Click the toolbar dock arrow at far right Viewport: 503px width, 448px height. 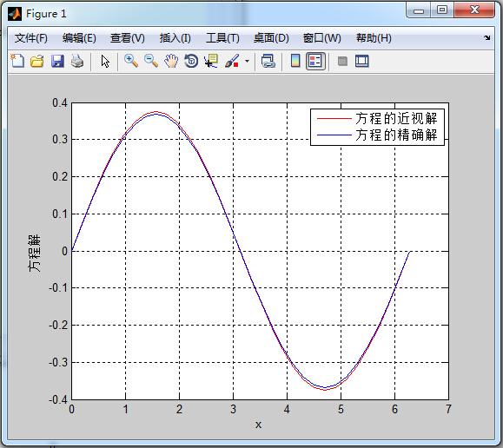coord(487,38)
